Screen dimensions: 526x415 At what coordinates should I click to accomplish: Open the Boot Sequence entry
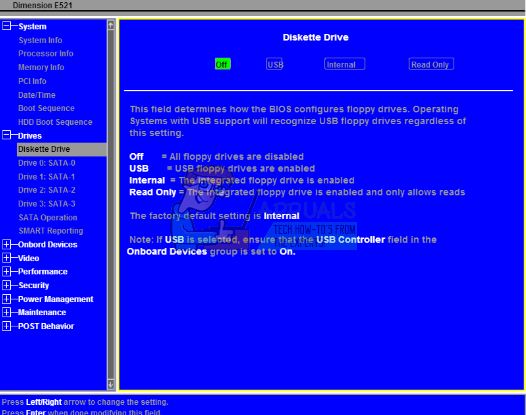coord(46,108)
